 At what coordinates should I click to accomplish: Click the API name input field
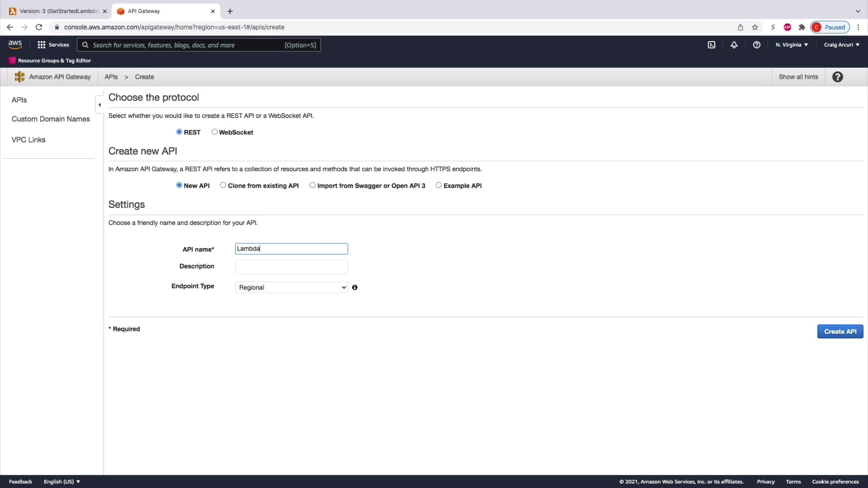tap(291, 249)
